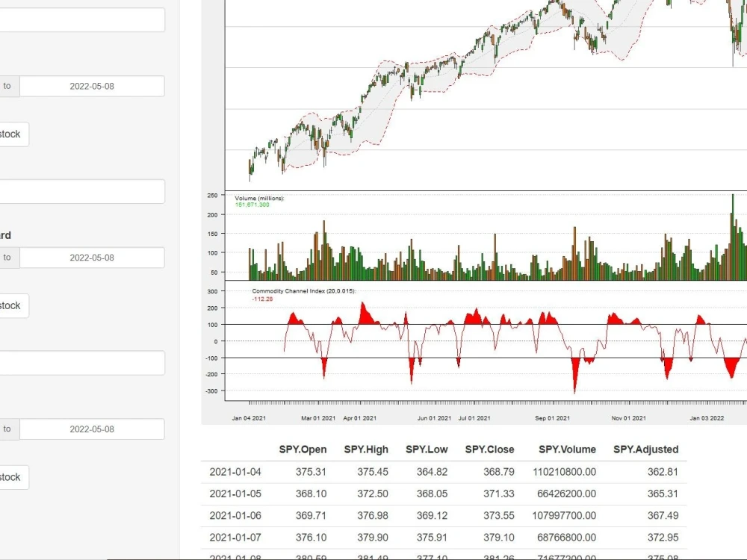Click the SPY.Low column header
This screenshot has width=747, height=560.
click(x=427, y=449)
